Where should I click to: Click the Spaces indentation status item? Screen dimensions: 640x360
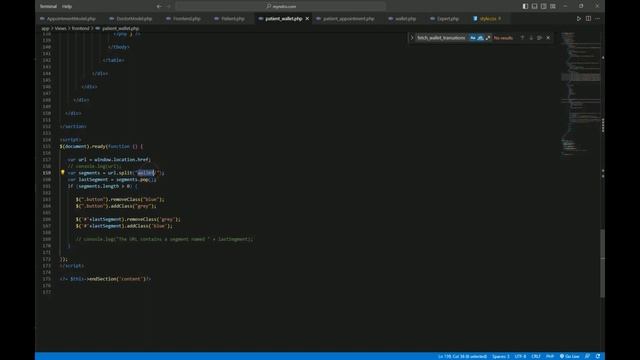[x=501, y=356]
